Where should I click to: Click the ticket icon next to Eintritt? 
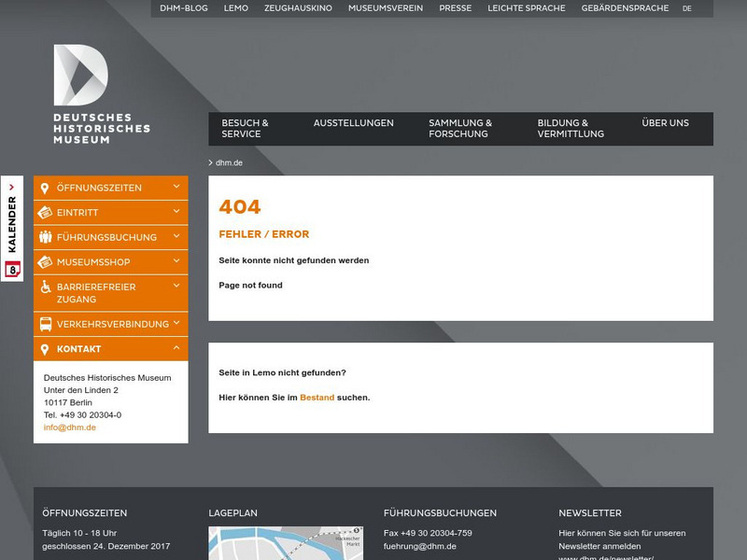[44, 212]
